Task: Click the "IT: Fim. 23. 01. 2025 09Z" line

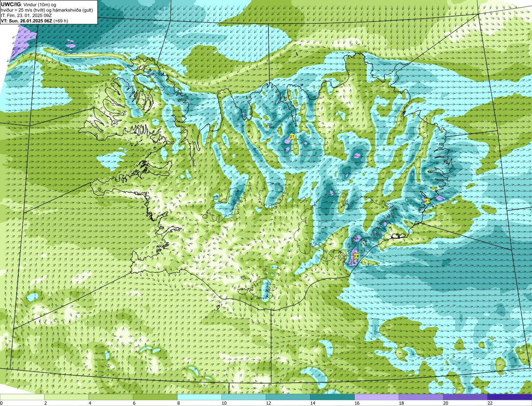Action: click(27, 15)
